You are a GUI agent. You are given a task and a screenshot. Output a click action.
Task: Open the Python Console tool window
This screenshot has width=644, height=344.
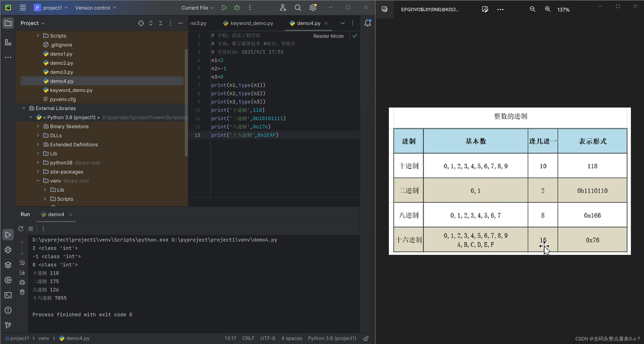coord(8,250)
